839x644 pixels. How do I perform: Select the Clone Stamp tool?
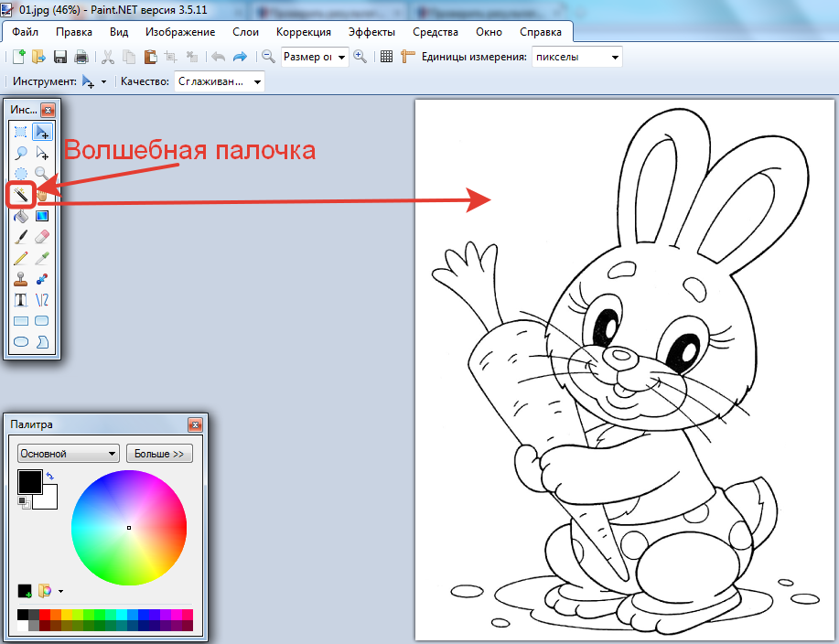coord(20,279)
